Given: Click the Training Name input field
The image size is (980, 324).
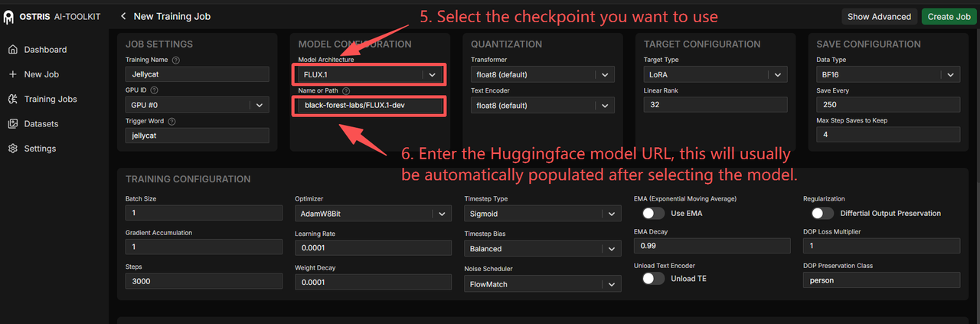Looking at the screenshot, I should click(x=198, y=74).
